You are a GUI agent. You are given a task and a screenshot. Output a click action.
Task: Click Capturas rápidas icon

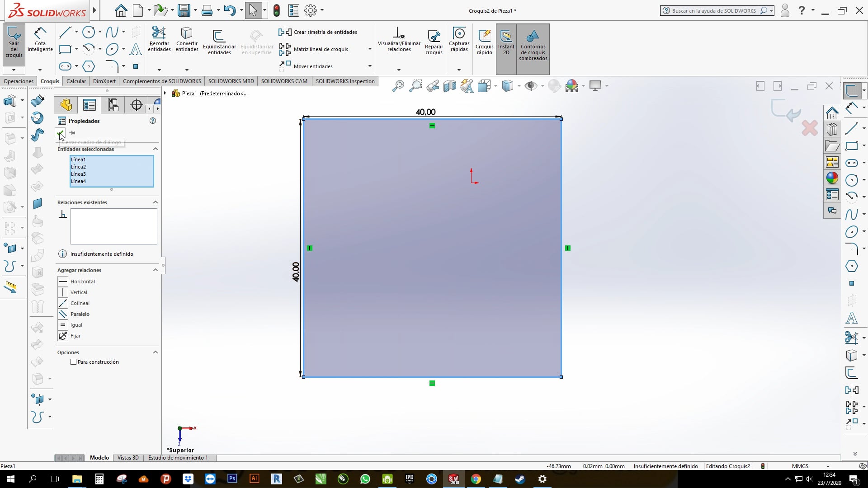click(x=459, y=40)
